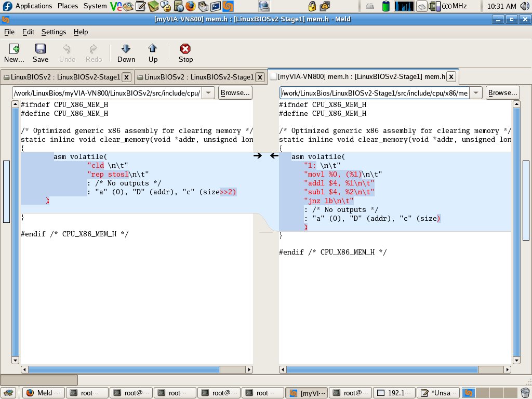Close the [myVIA-VN800] mem.h tab
The width and height of the screenshot is (532, 399).
click(x=451, y=77)
